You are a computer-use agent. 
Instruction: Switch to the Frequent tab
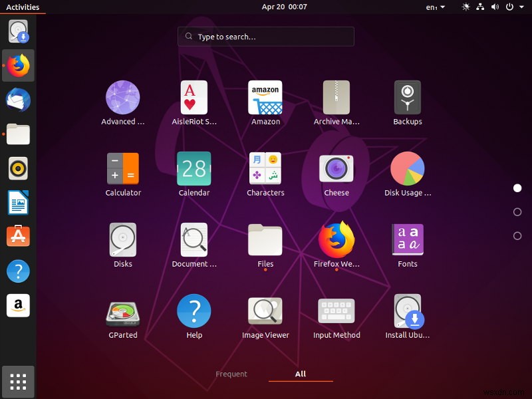tap(231, 374)
